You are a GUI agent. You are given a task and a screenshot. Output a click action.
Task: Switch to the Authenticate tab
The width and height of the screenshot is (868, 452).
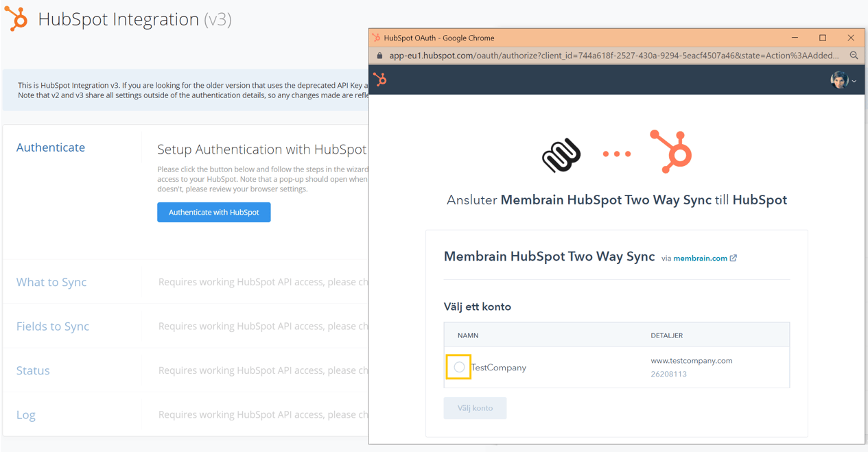pos(51,147)
